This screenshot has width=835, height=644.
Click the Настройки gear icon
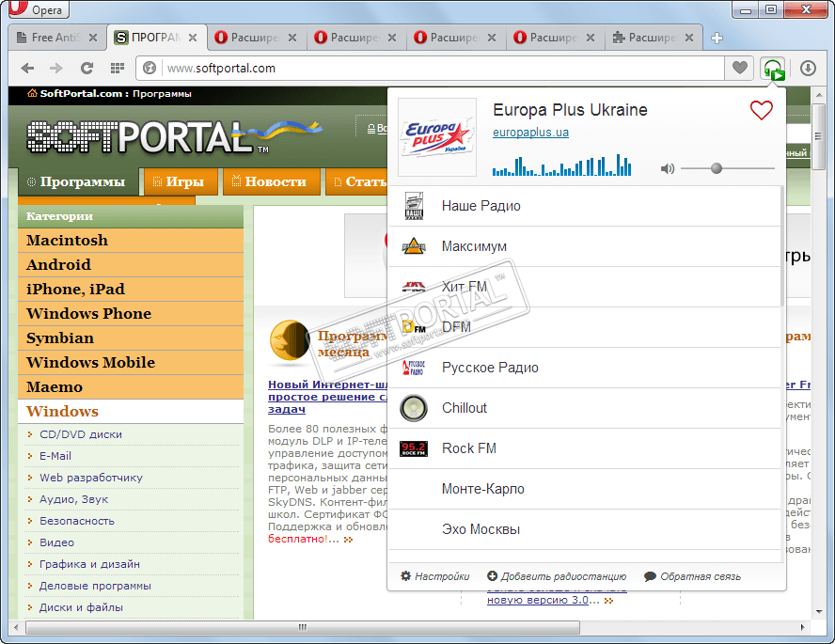[406, 576]
